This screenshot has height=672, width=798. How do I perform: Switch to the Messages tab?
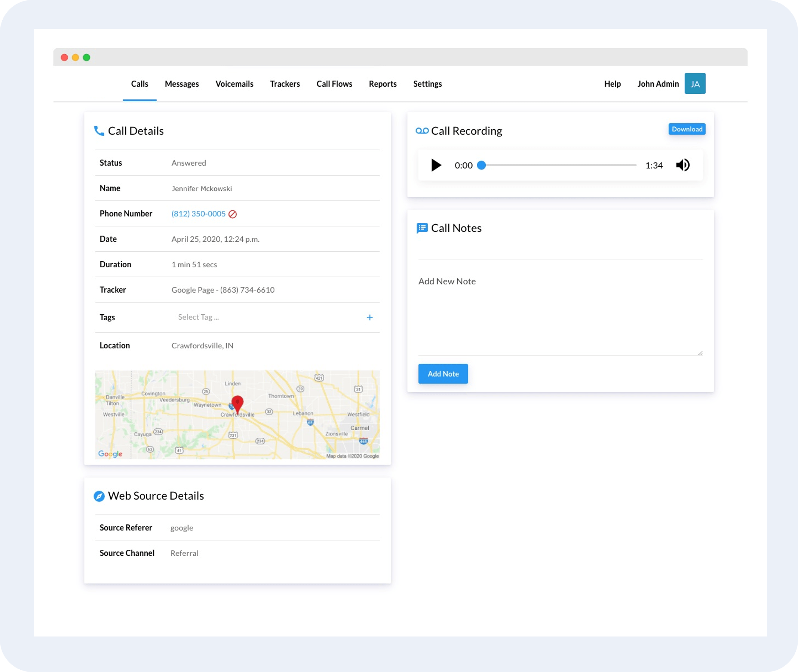pyautogui.click(x=181, y=83)
